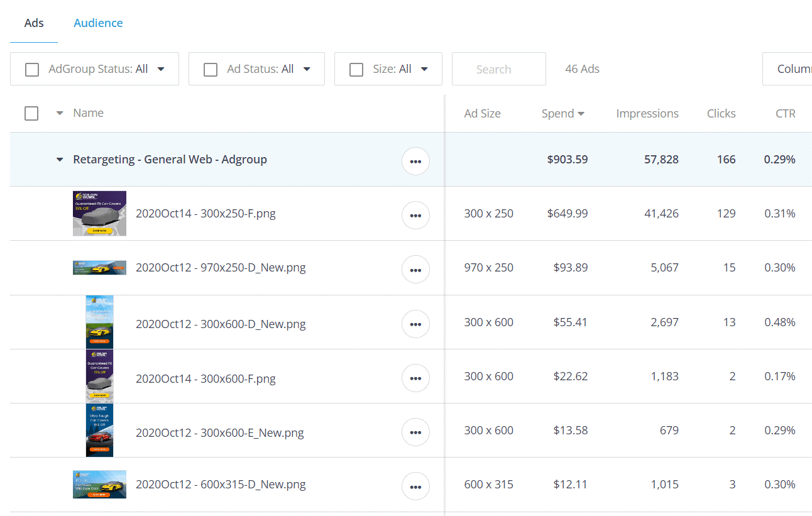Click the impressions value 41,426
812x516 pixels.
click(661, 214)
